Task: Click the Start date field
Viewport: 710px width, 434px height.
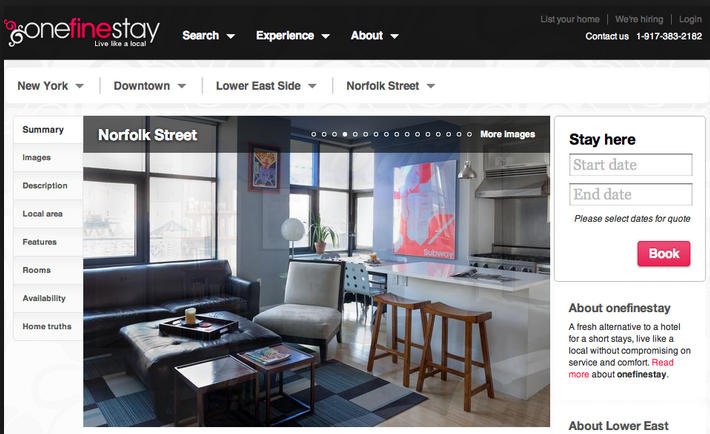Action: coord(631,164)
